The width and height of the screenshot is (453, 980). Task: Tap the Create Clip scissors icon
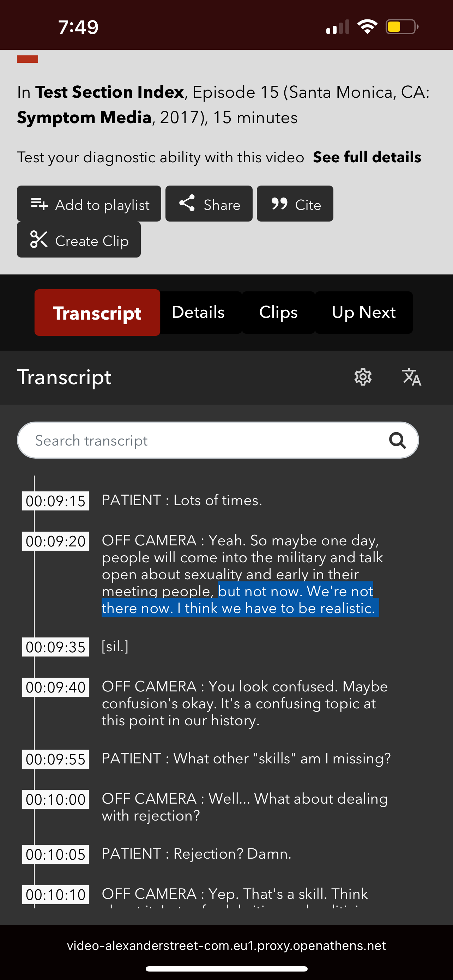pyautogui.click(x=39, y=240)
